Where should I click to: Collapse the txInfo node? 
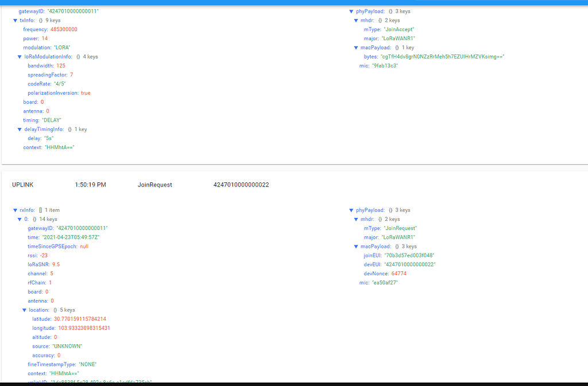[x=15, y=21]
